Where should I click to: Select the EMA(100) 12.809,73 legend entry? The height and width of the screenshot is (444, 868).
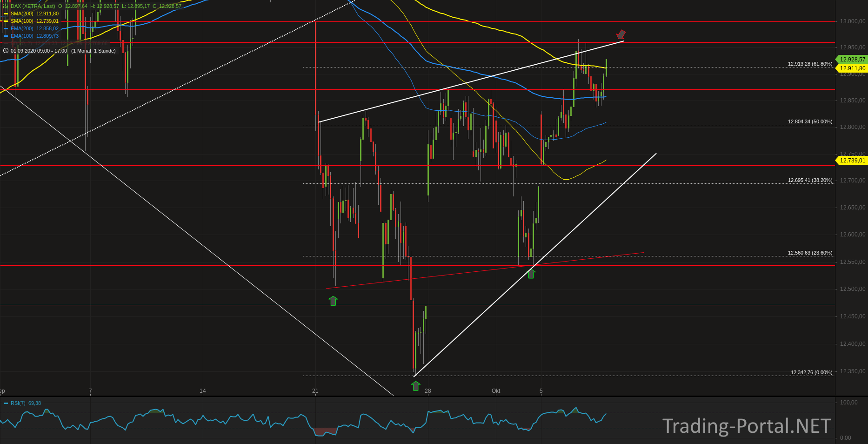pyautogui.click(x=34, y=36)
